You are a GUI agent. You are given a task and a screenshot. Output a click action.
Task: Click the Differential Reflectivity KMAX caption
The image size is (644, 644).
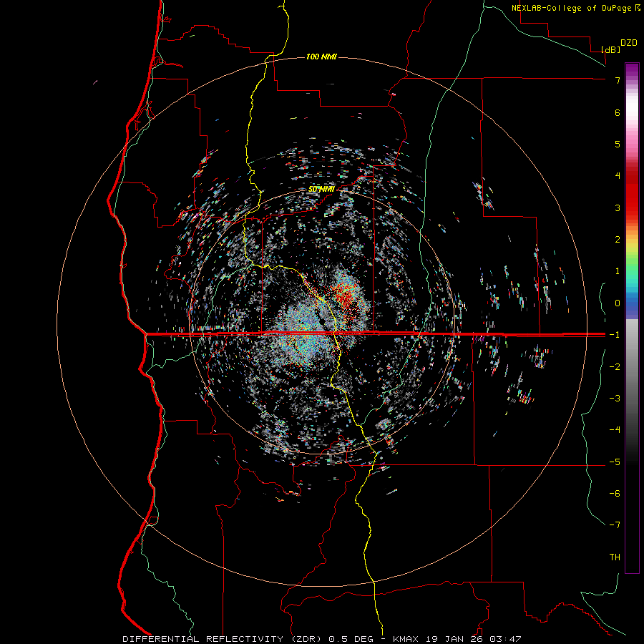(x=322, y=639)
